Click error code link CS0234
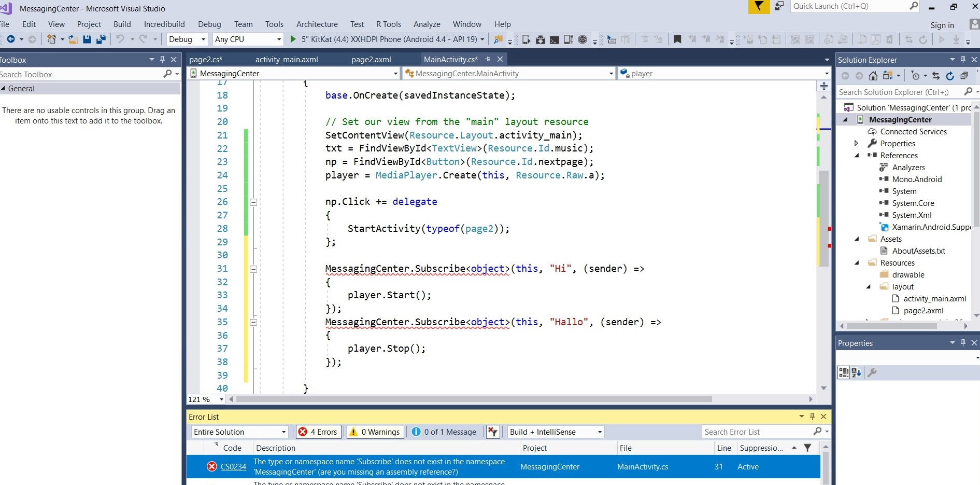This screenshot has width=980, height=485. coord(233,466)
